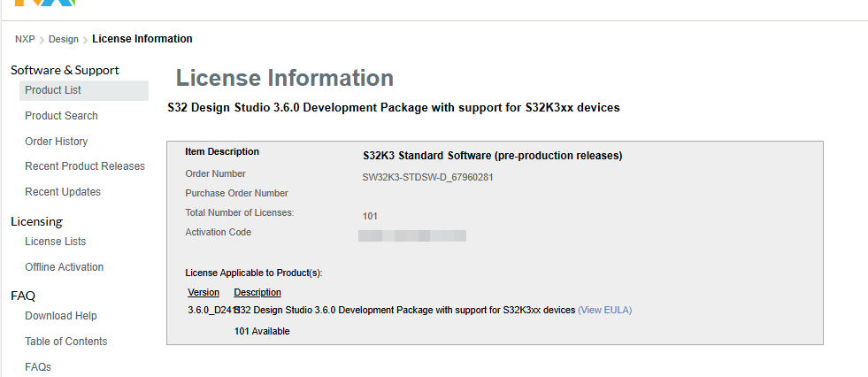This screenshot has height=377, width=868.
Task: Open the FAQs sidebar link
Action: (38, 366)
